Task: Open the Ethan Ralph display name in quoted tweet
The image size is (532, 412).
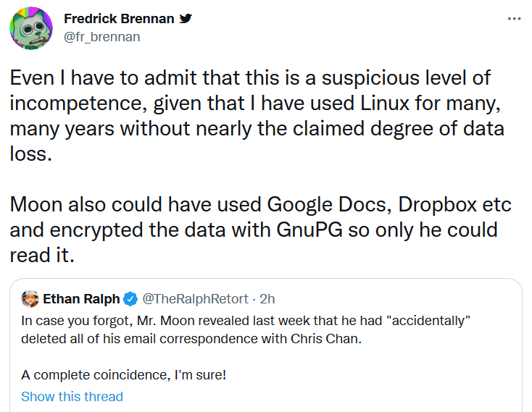Action: point(81,298)
